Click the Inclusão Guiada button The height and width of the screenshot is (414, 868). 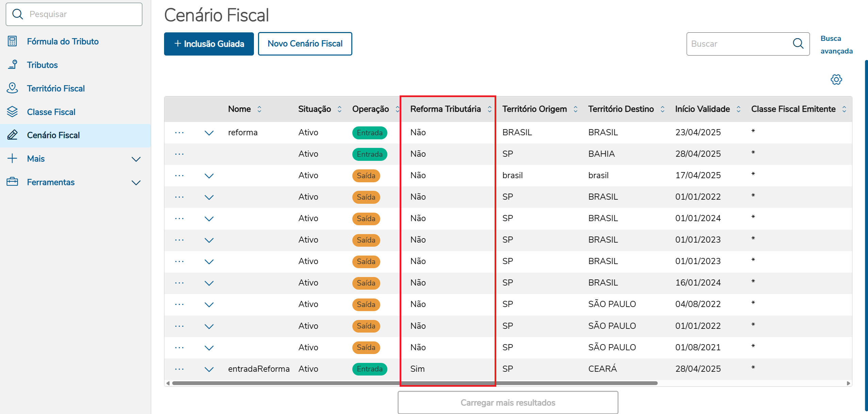pos(209,44)
